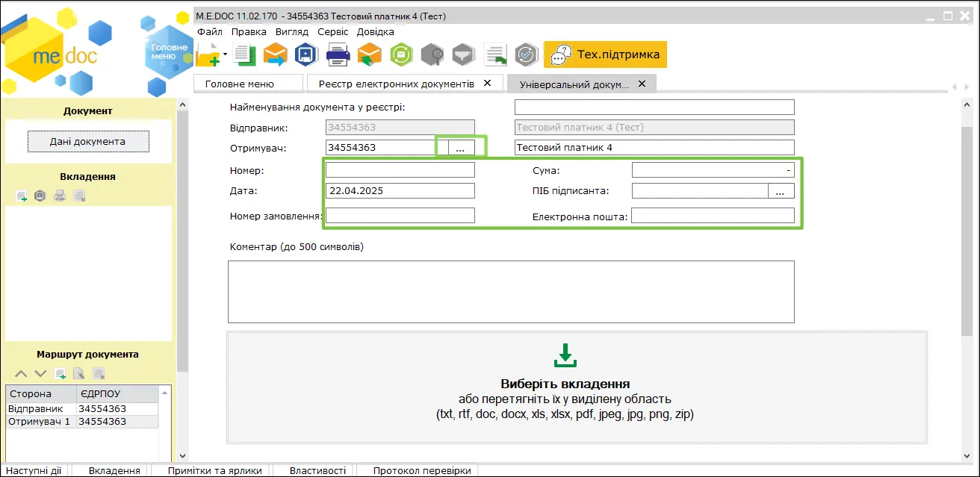
Task: Open the Правка menu
Action: [x=249, y=32]
